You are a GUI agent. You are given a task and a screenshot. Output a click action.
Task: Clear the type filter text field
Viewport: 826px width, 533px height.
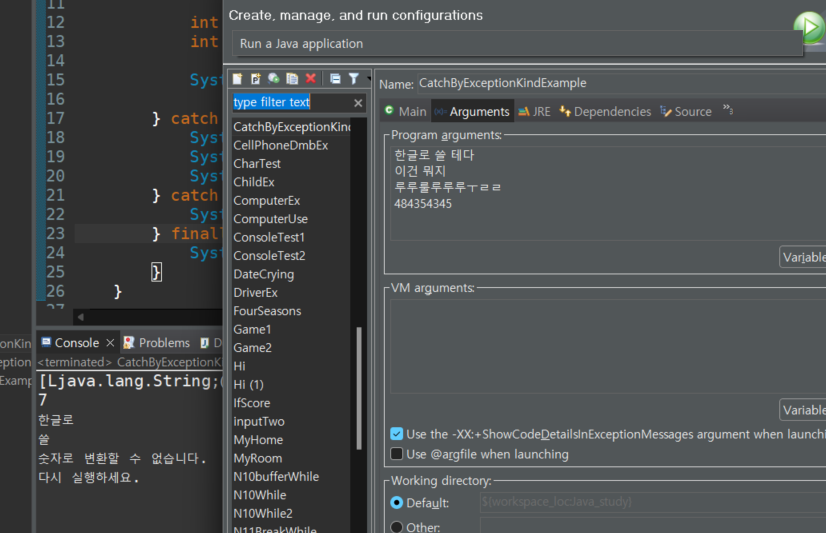tap(358, 103)
